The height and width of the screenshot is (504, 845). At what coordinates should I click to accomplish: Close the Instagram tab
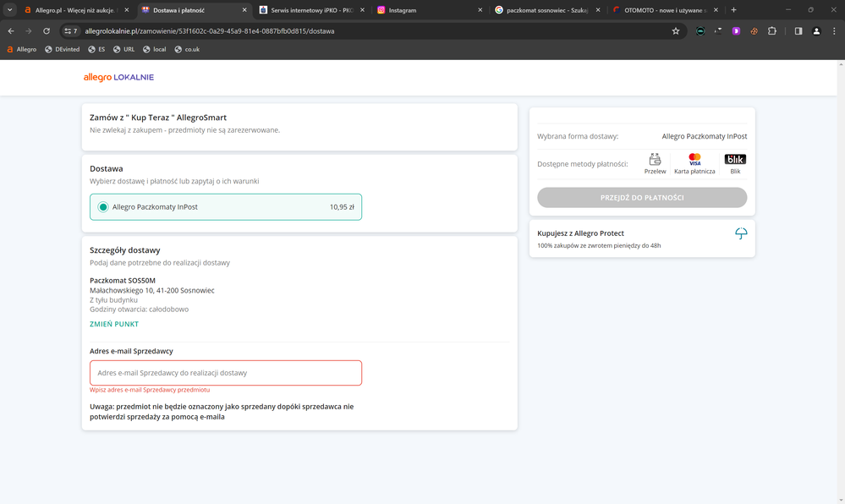click(x=480, y=9)
